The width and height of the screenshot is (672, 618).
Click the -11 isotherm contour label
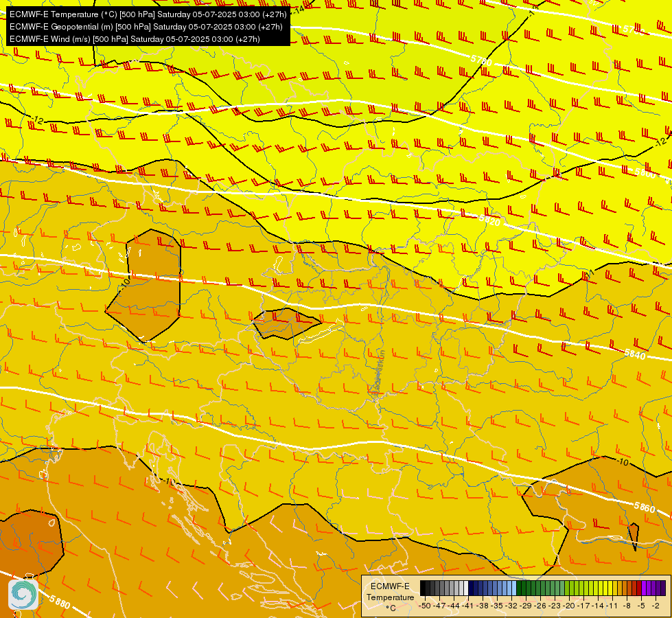coord(590,273)
